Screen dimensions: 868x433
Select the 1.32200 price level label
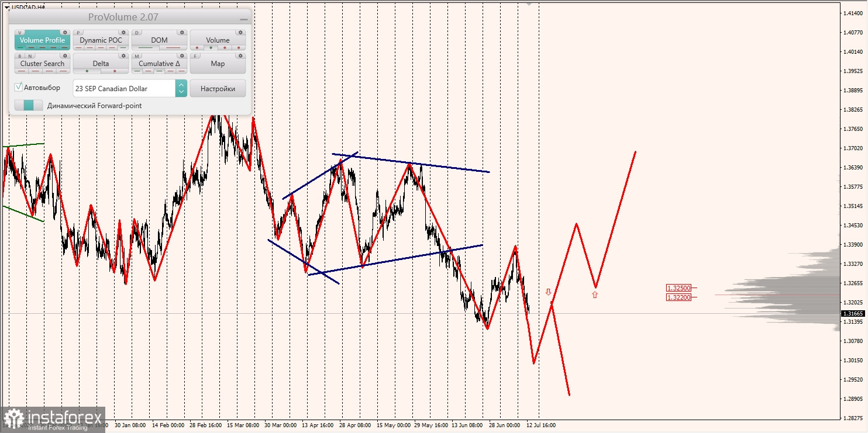tap(679, 297)
